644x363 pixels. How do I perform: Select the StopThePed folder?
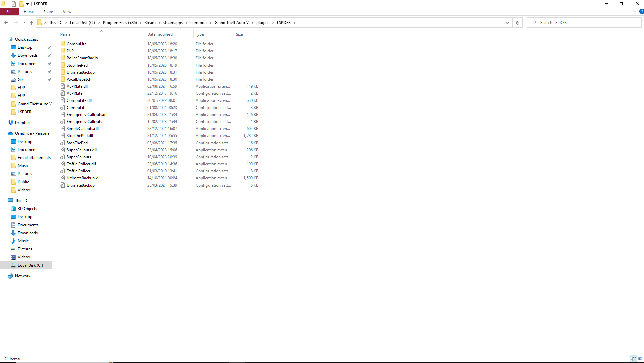coord(77,65)
